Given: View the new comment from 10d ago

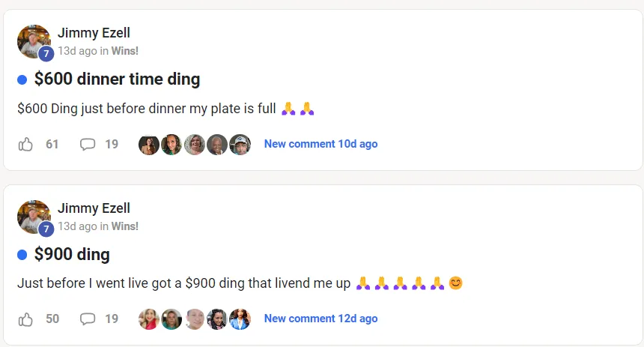Looking at the screenshot, I should tap(321, 144).
